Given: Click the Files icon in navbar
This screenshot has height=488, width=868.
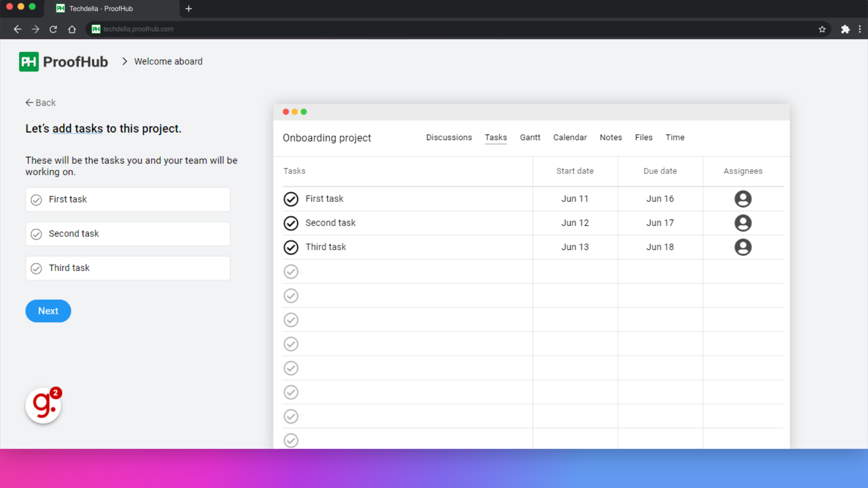Looking at the screenshot, I should 643,137.
